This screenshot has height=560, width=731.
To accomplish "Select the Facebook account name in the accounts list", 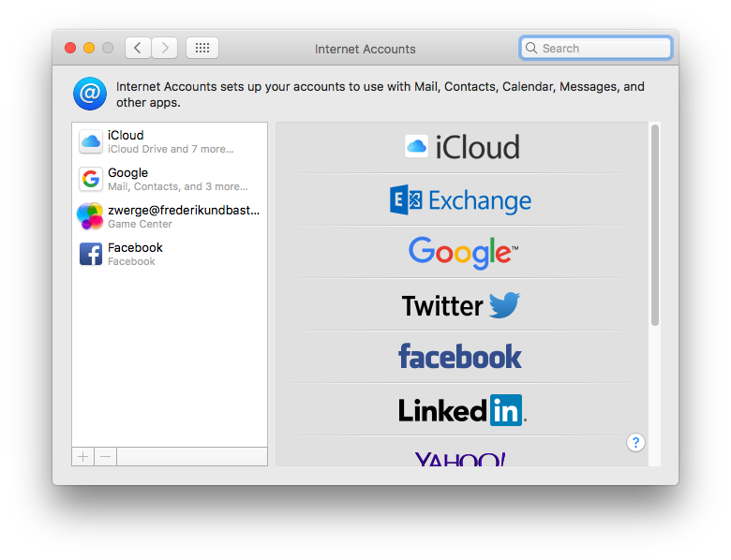I will click(x=135, y=247).
